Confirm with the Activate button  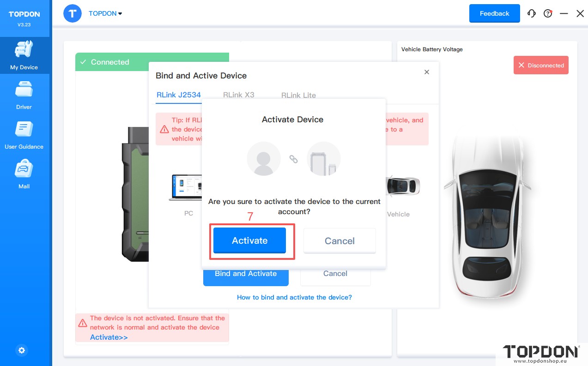pyautogui.click(x=249, y=240)
